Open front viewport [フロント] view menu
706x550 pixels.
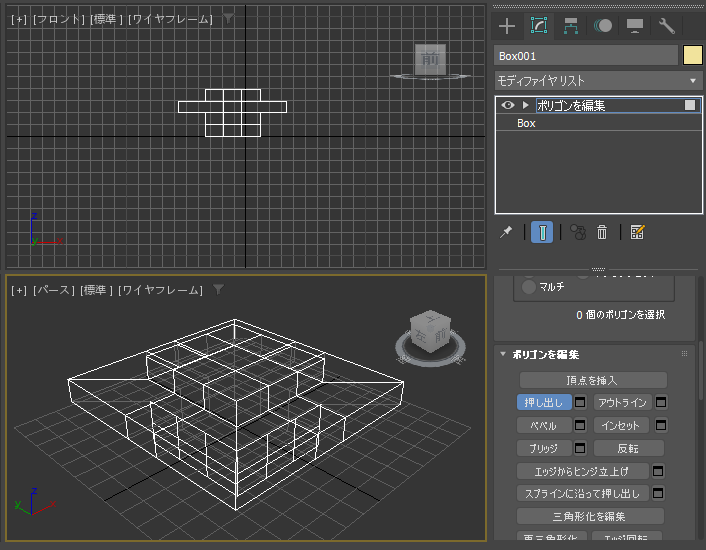(59, 19)
